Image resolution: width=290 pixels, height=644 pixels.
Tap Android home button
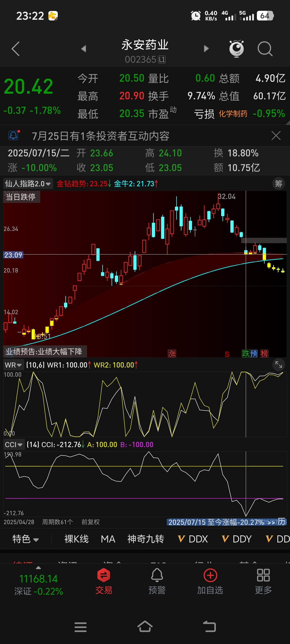pyautogui.click(x=145, y=627)
